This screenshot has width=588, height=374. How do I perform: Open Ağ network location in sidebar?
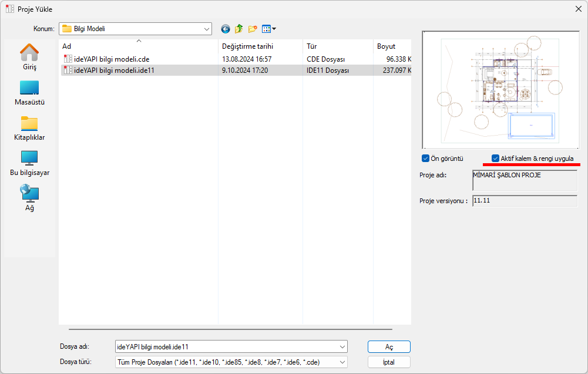tap(29, 198)
